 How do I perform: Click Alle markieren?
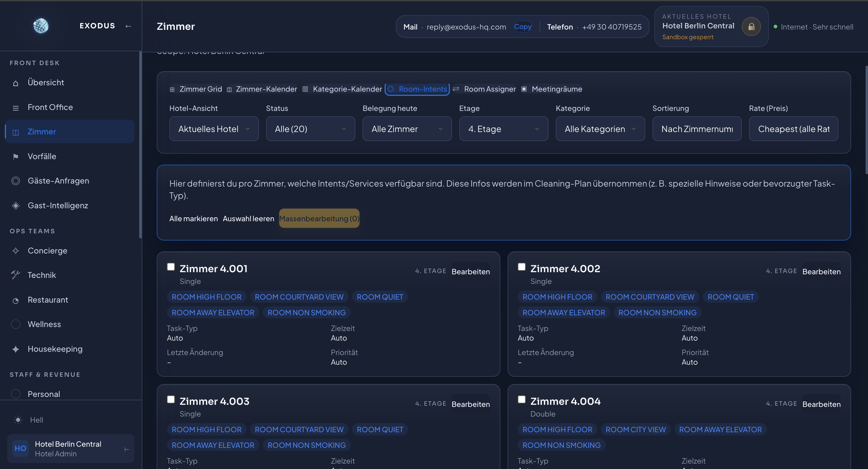193,218
